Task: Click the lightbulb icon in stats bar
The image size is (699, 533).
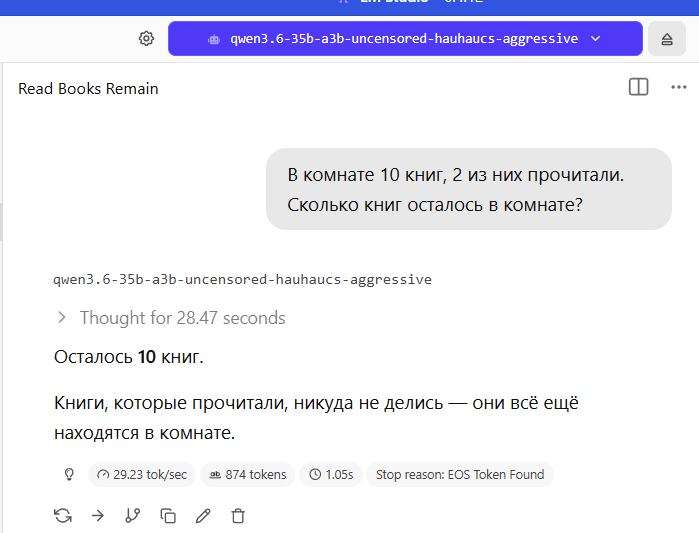Action: pyautogui.click(x=69, y=474)
